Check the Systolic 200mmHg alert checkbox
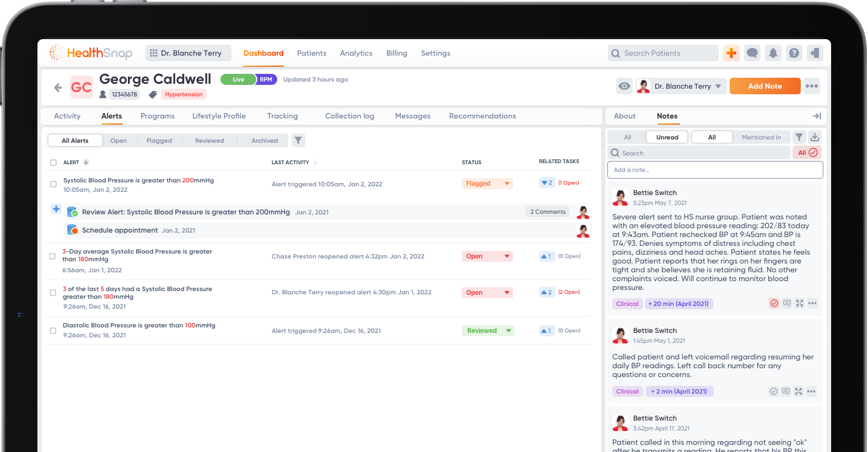This screenshot has width=868, height=452. 53,184
